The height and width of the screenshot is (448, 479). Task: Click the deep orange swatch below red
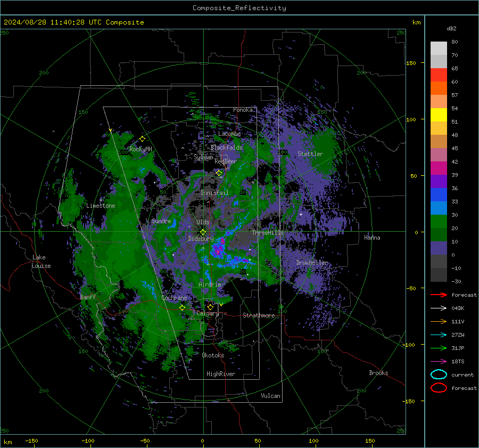click(439, 88)
